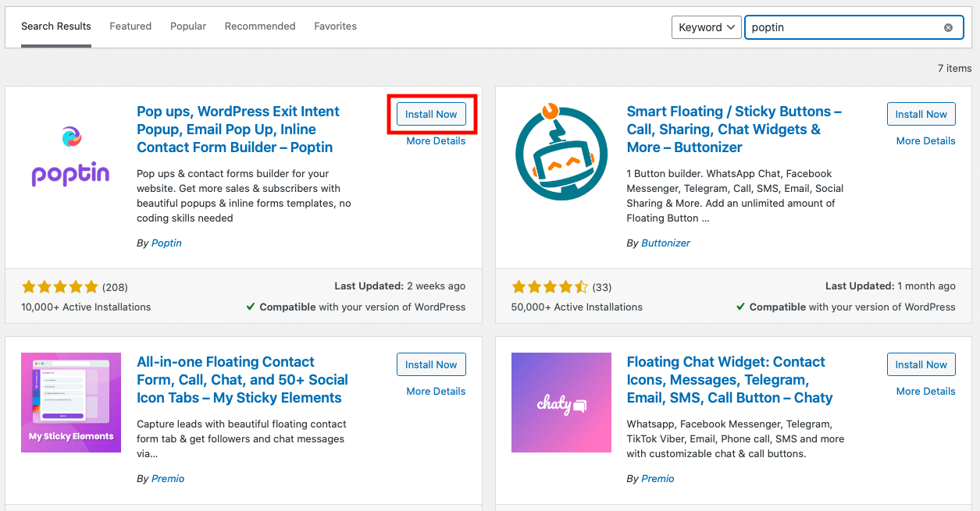The width and height of the screenshot is (980, 511).
Task: Open the Smart Floating Buttons Buttonizer title
Action: coord(734,130)
